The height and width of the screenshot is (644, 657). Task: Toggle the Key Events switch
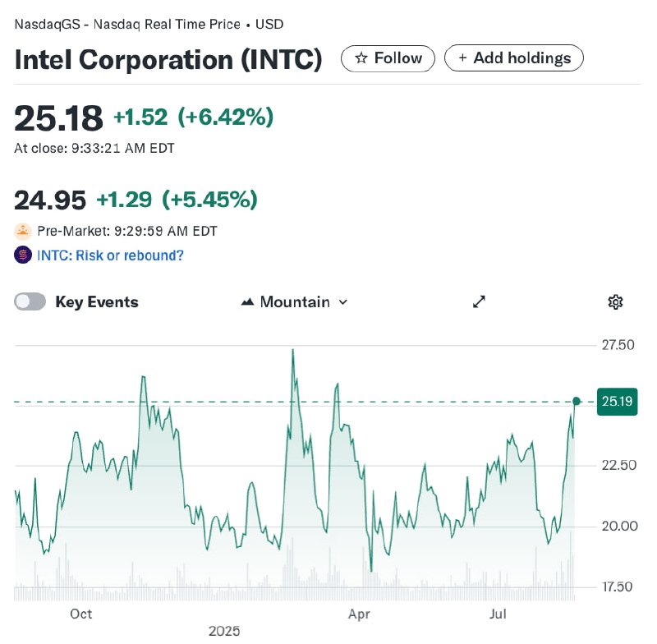click(x=30, y=301)
